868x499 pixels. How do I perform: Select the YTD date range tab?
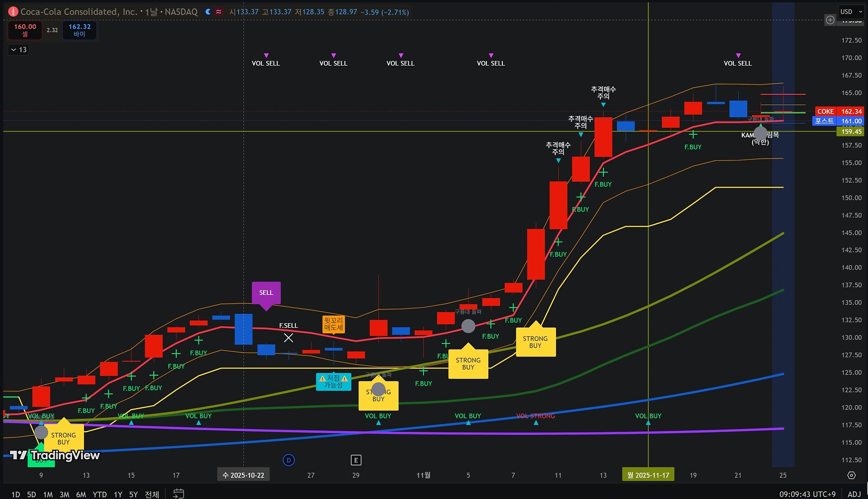(99, 494)
